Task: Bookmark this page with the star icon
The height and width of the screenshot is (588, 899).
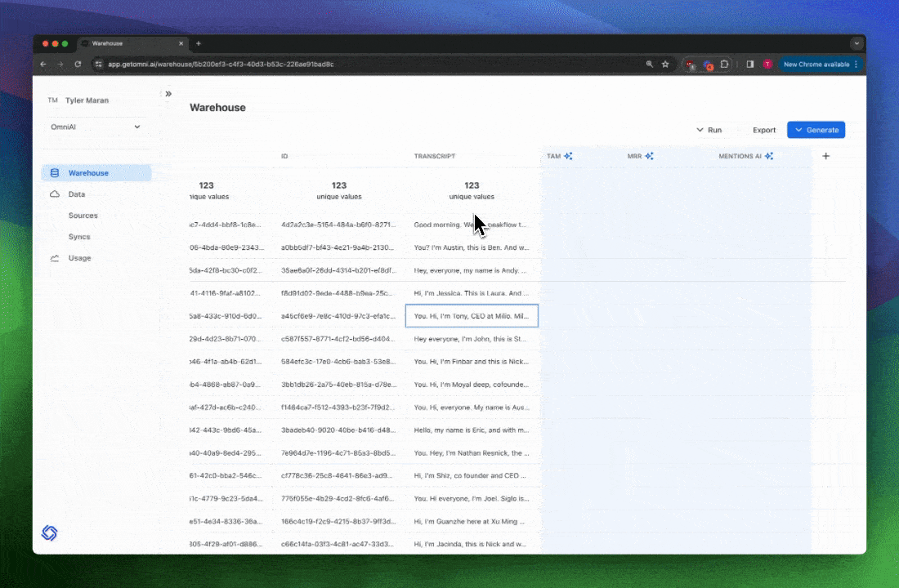Action: (665, 64)
